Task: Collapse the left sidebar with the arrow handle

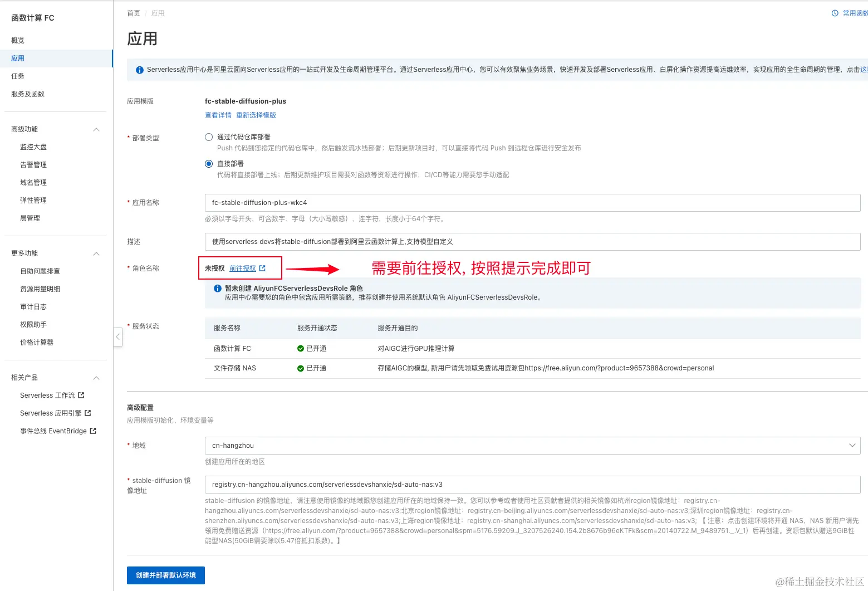Action: tap(118, 337)
